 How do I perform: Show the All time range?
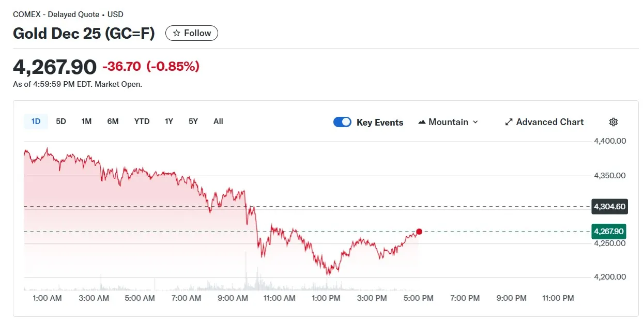pos(218,121)
